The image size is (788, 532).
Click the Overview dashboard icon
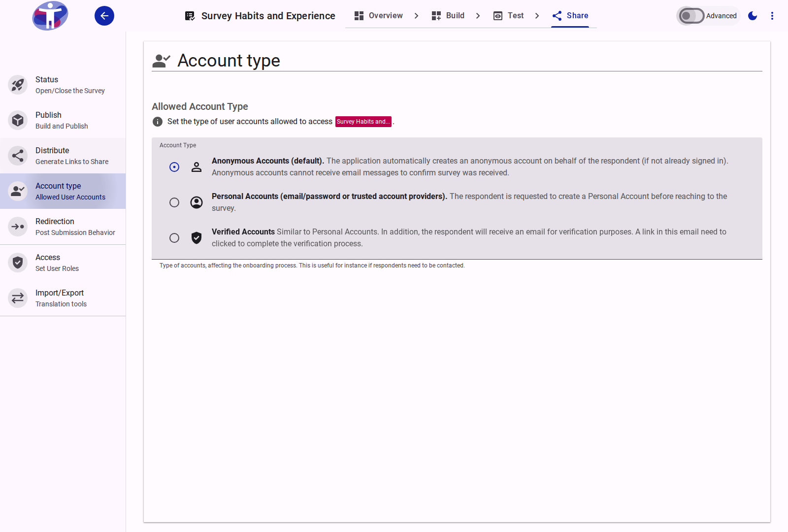pos(359,16)
